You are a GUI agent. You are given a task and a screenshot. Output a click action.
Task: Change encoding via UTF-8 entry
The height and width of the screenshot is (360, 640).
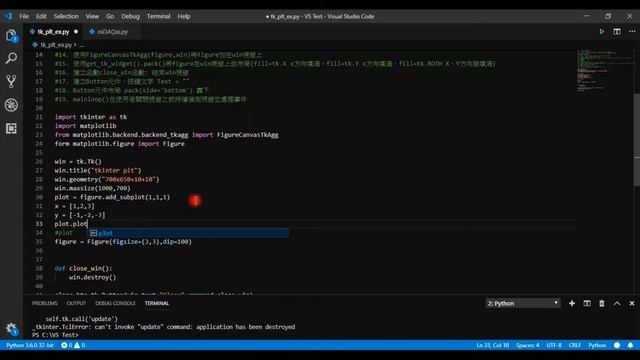(554, 345)
